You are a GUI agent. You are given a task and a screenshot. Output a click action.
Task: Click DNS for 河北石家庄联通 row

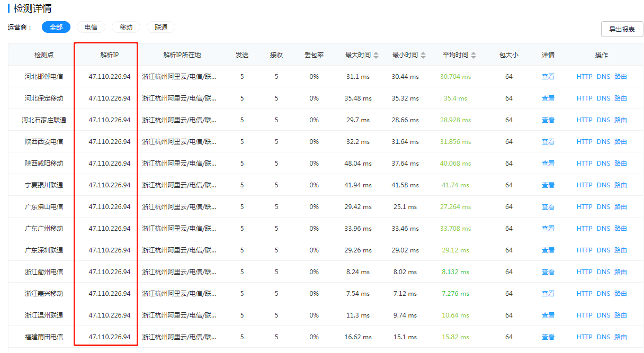tap(603, 120)
